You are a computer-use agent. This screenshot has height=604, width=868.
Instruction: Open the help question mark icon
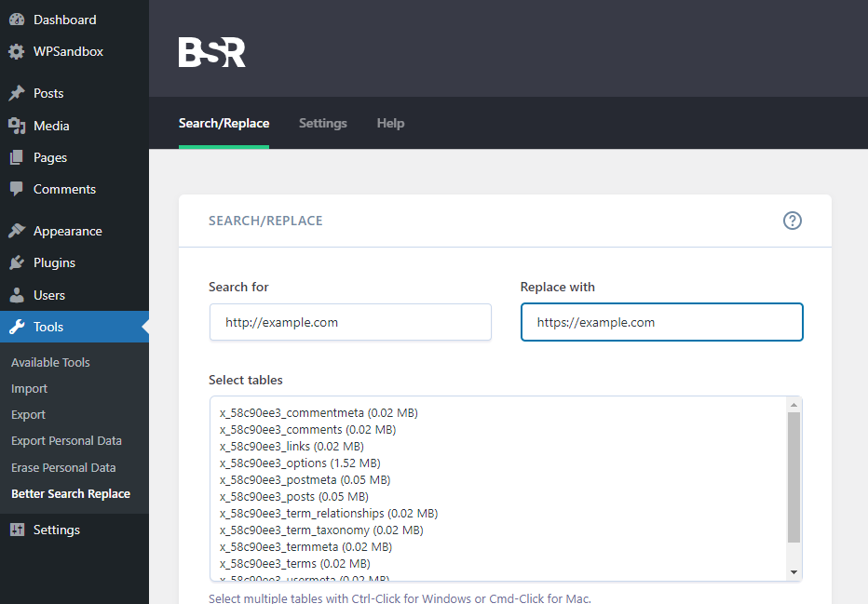[793, 221]
